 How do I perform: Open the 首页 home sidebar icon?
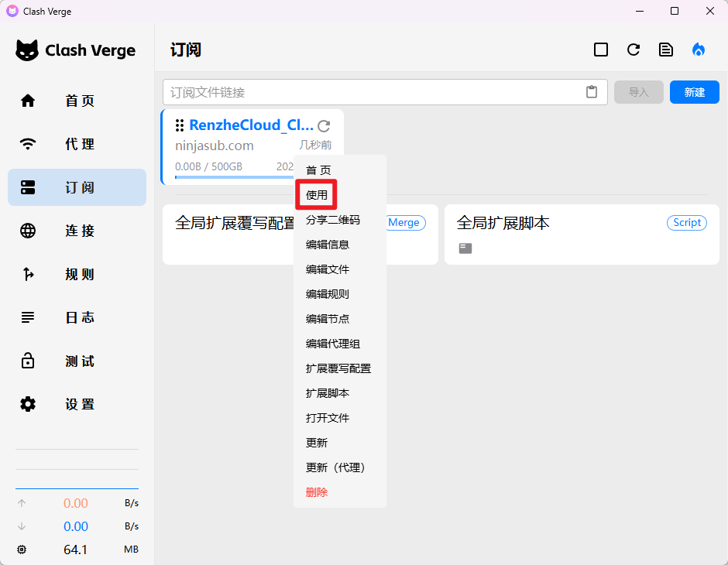coord(28,101)
